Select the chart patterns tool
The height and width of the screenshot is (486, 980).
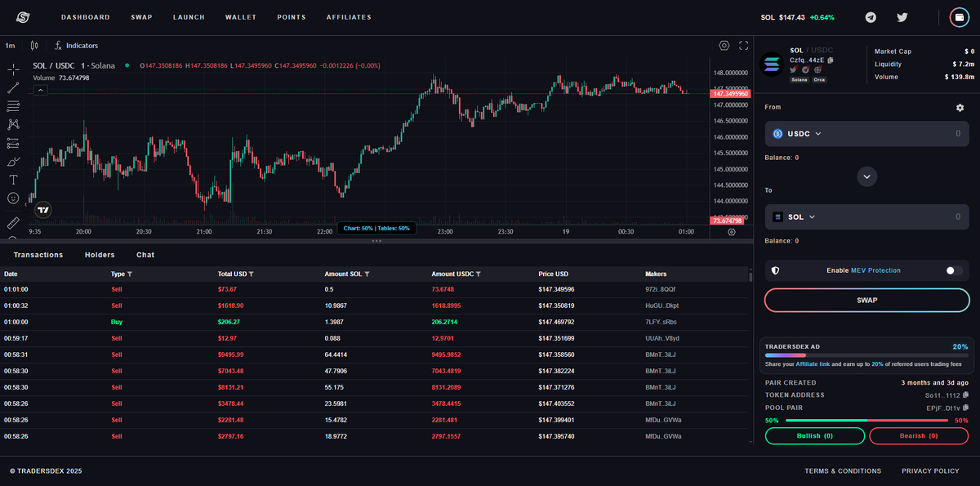click(x=13, y=124)
